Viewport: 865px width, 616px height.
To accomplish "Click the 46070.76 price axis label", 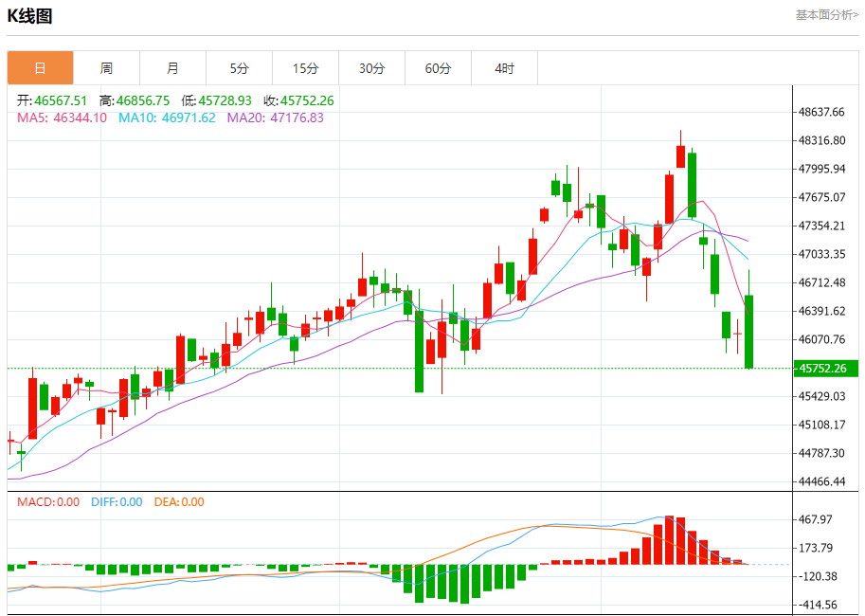I will pyautogui.click(x=821, y=339).
